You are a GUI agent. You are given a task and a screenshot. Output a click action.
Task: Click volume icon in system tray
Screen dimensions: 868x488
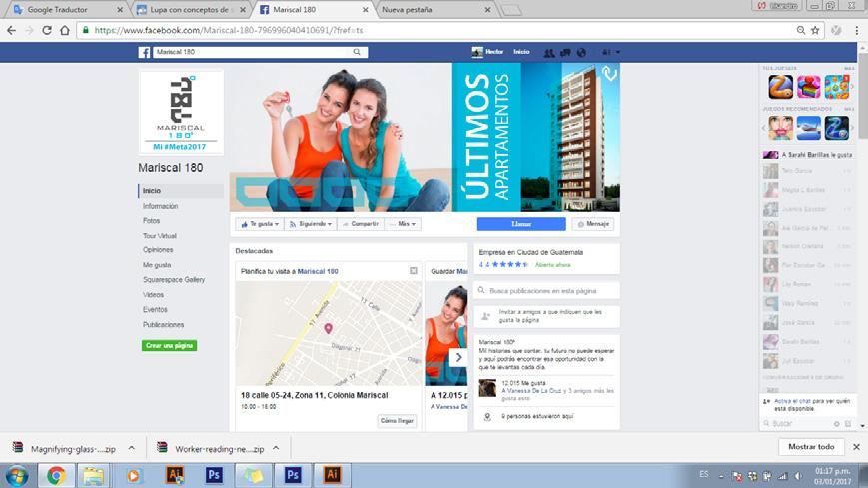tap(798, 476)
